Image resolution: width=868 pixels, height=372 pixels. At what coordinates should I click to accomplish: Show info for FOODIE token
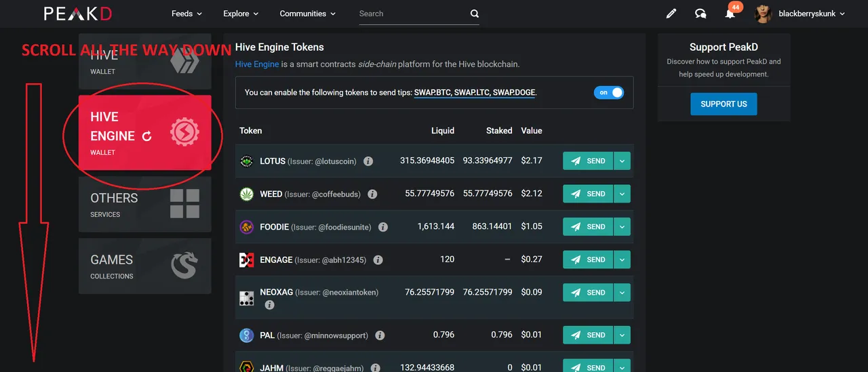383,227
